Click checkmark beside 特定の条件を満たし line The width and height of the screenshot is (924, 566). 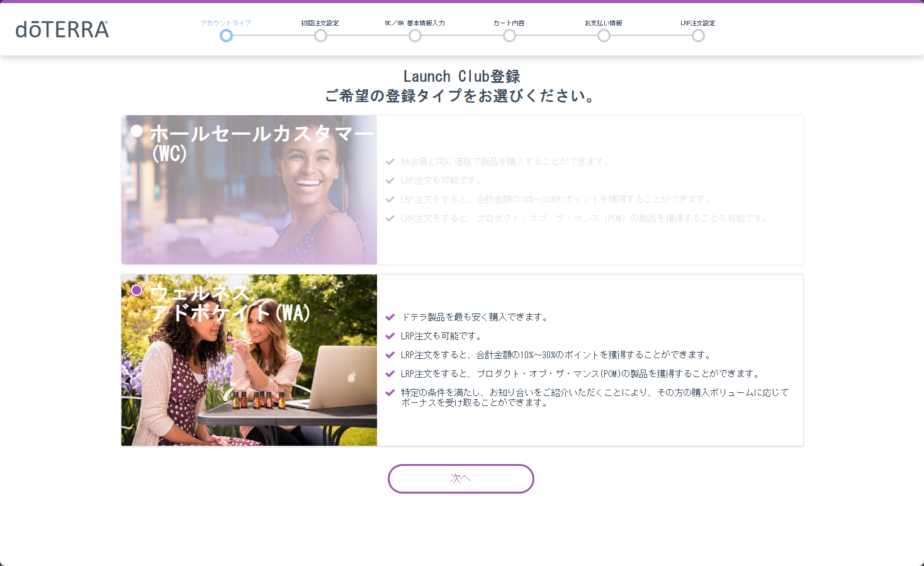(390, 393)
